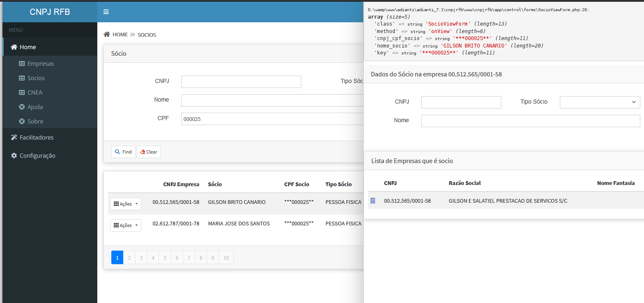Click the table icon beside CNEA

coord(22,92)
